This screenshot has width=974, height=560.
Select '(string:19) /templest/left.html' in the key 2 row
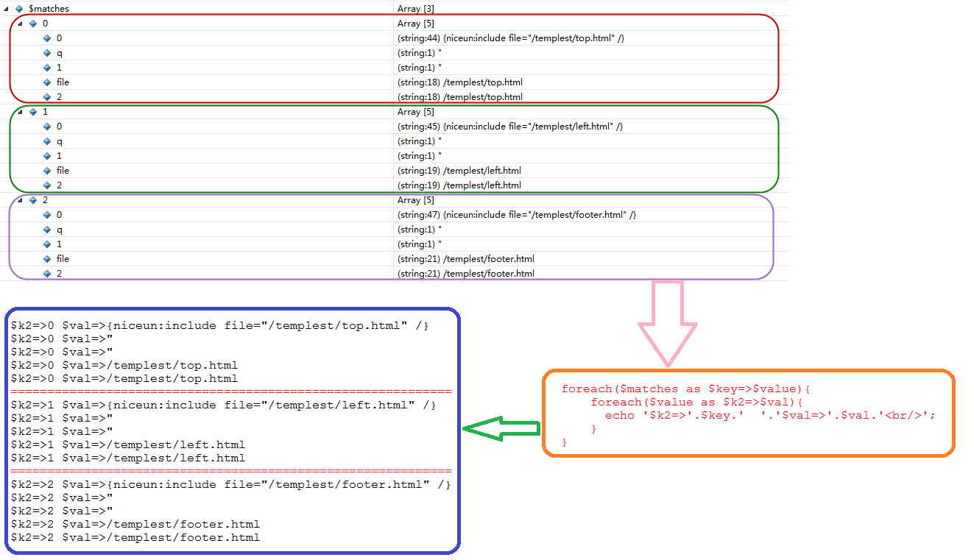(x=459, y=185)
